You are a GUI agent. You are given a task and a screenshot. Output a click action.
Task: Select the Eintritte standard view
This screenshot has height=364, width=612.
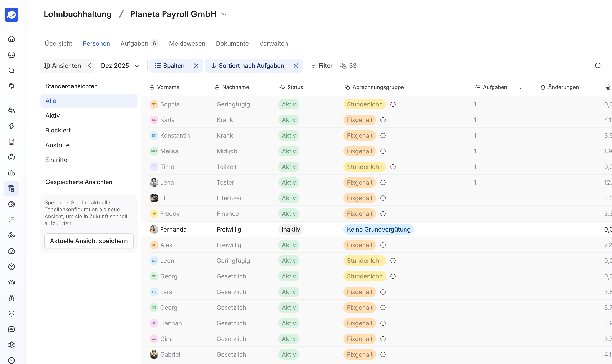pyautogui.click(x=89, y=160)
